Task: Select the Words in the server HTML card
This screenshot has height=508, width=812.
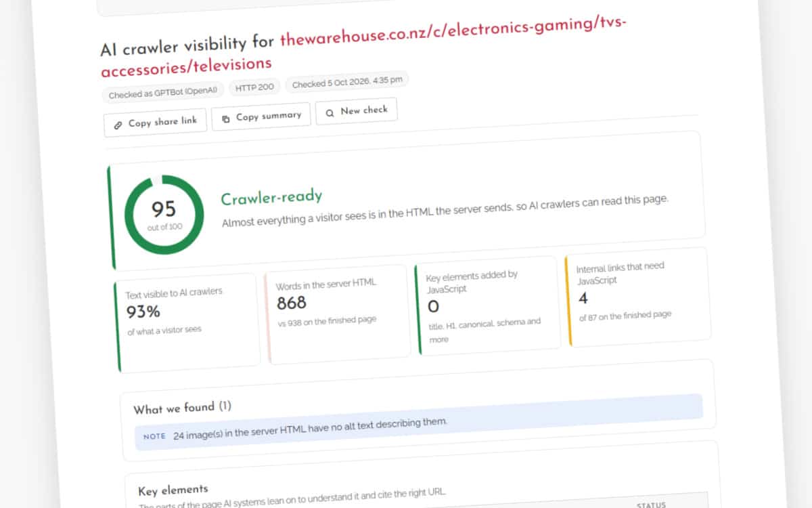Action: click(338, 314)
